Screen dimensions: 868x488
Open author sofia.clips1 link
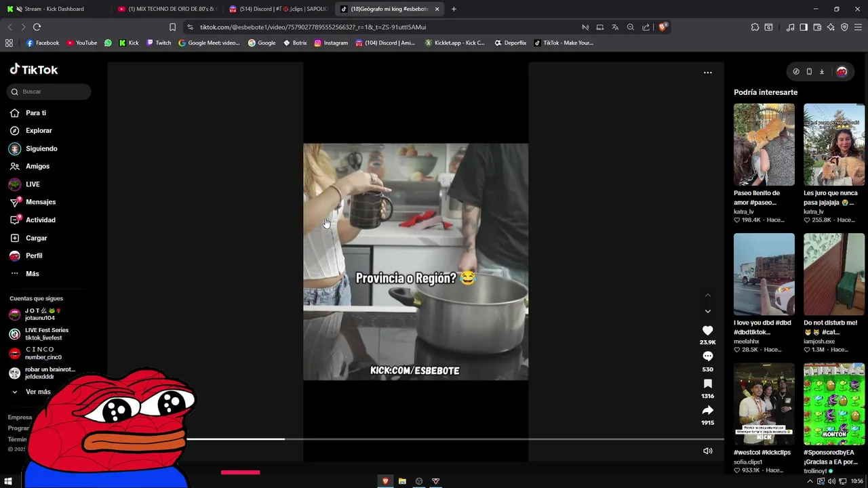coord(748,462)
